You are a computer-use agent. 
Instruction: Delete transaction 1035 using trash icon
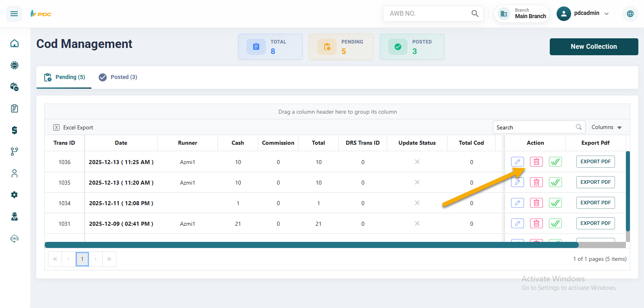point(536,182)
